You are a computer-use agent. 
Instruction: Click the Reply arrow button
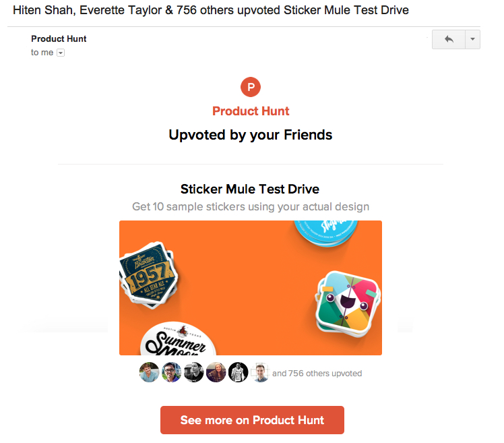tap(448, 40)
